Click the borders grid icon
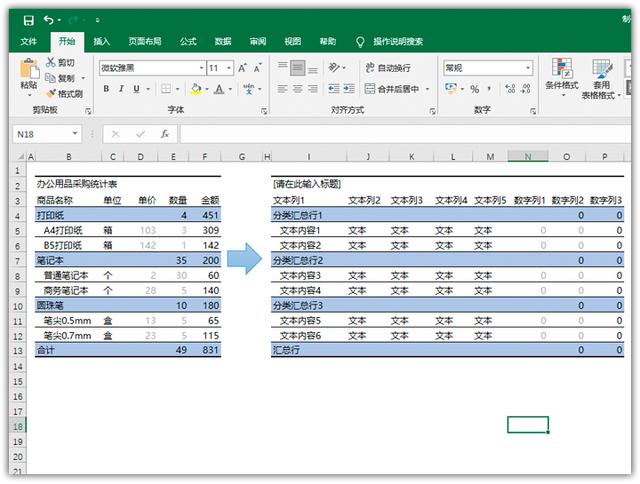640x484 pixels. [x=166, y=89]
